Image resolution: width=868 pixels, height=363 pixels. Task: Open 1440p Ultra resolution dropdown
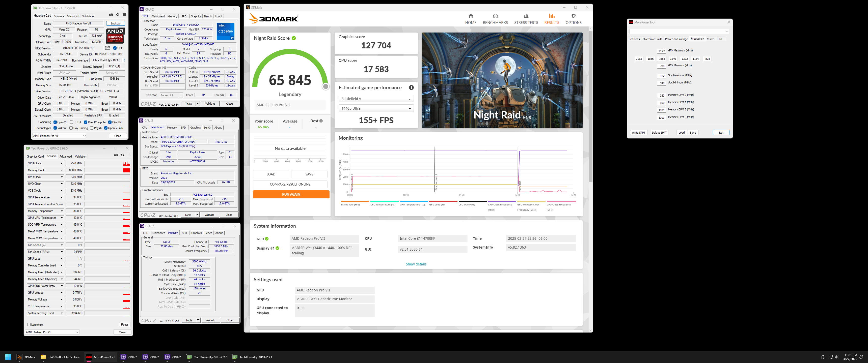[x=376, y=108]
